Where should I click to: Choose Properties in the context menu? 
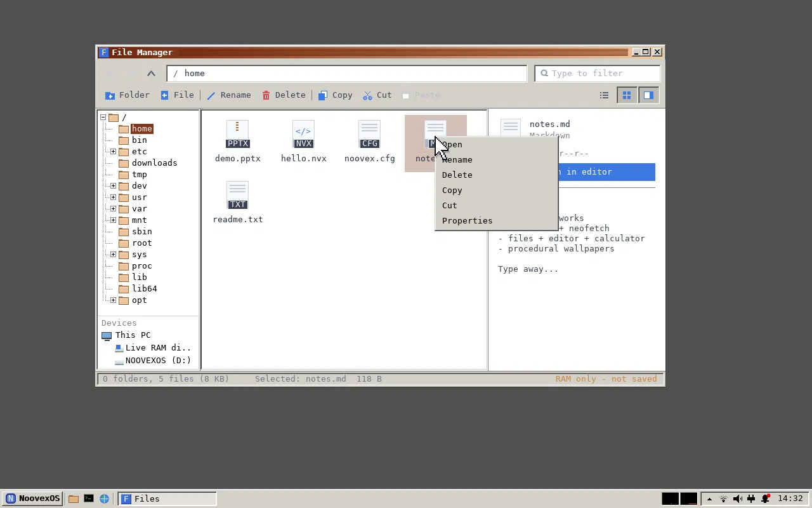point(495,221)
